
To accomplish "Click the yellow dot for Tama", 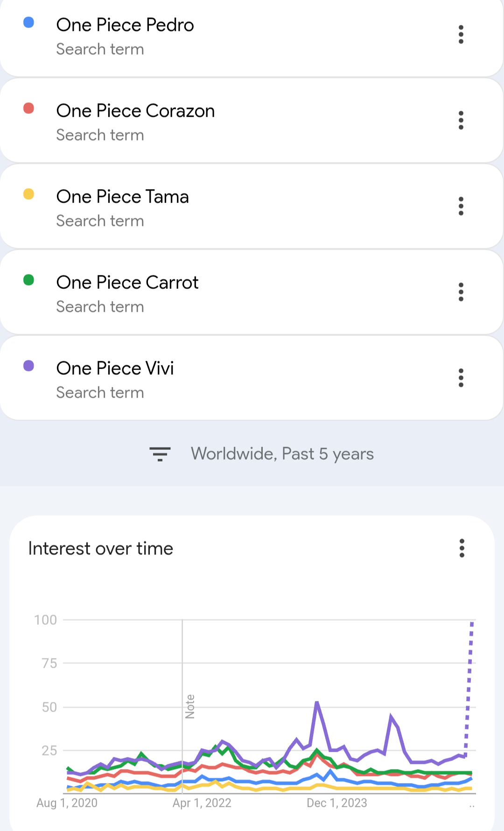I will click(x=29, y=194).
